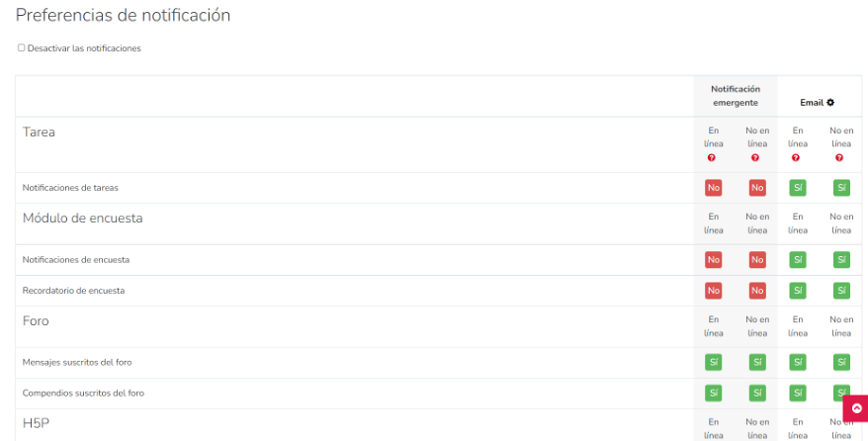
Task: Toggle Notificaciones de tareas popup offline No
Action: click(757, 188)
